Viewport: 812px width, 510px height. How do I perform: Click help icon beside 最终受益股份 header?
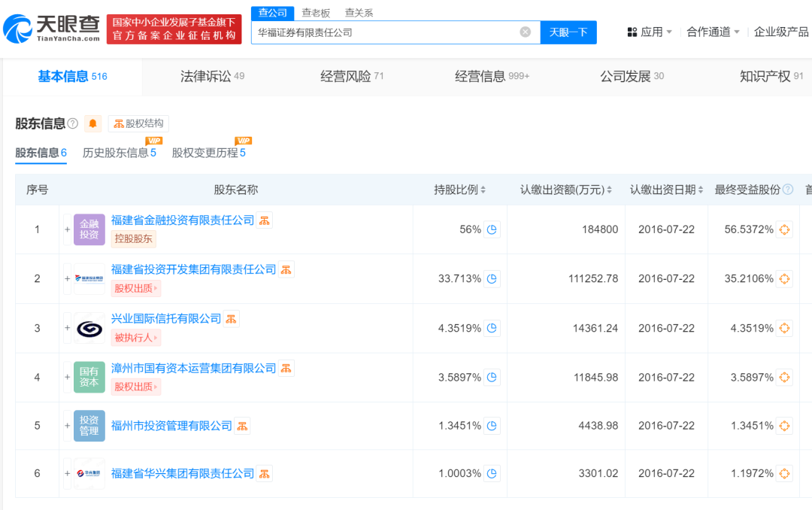click(x=788, y=190)
